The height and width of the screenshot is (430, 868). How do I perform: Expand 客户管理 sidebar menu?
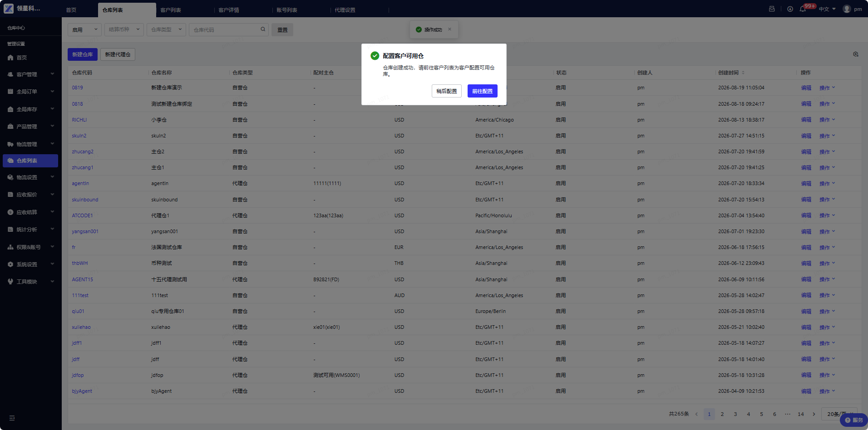30,74
